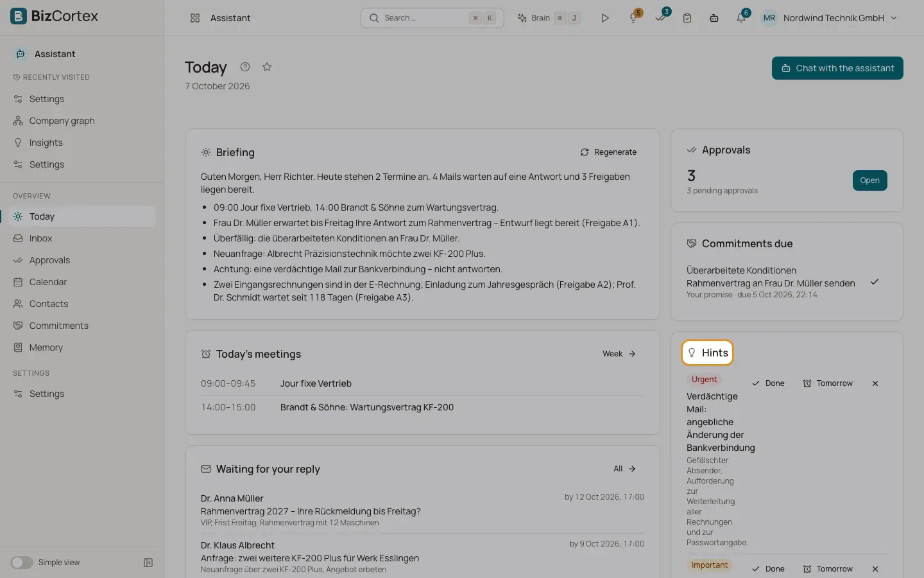Open Dr. Klaus Albrecht's KF-200 Plus inquiry
Screen dimensions: 924x578
pos(422,557)
